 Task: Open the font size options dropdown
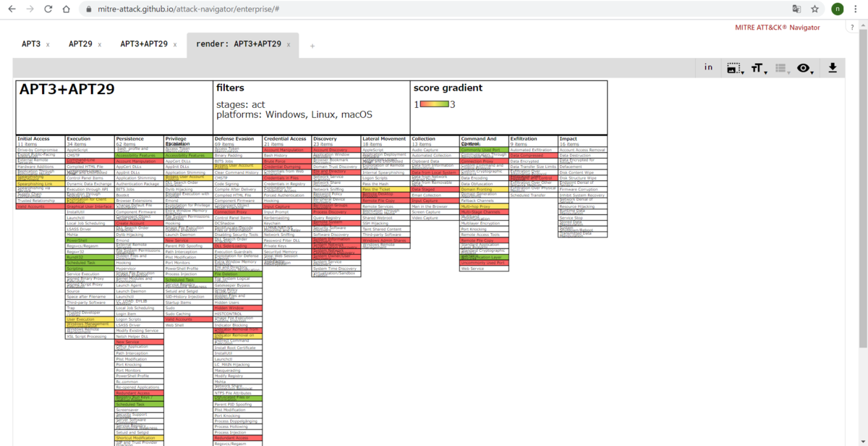pyautogui.click(x=758, y=68)
